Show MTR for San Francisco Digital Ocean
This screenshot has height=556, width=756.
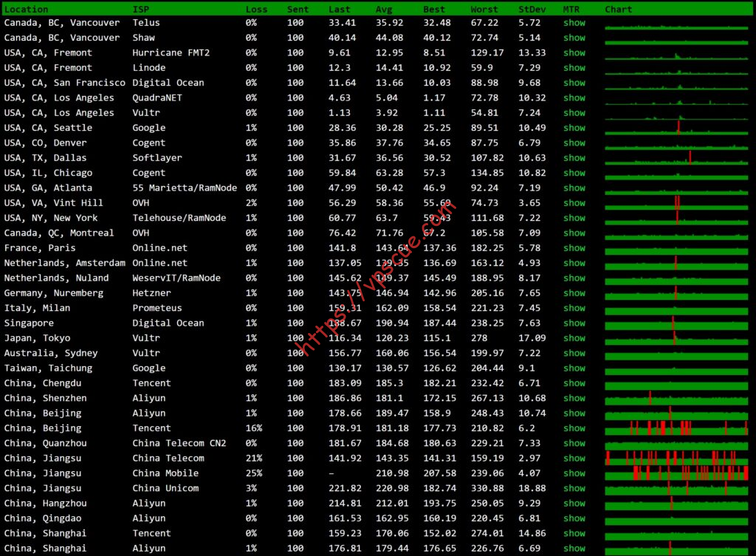(x=574, y=83)
